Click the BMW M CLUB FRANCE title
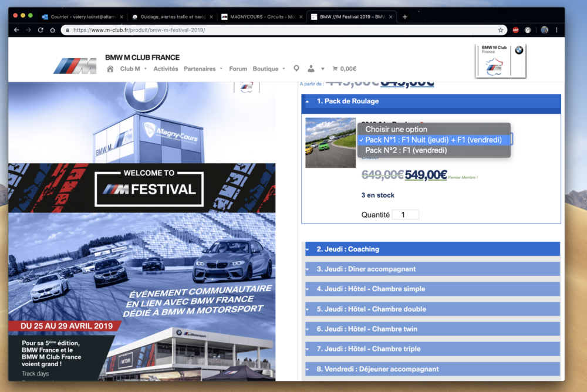The height and width of the screenshot is (392, 587). point(142,58)
